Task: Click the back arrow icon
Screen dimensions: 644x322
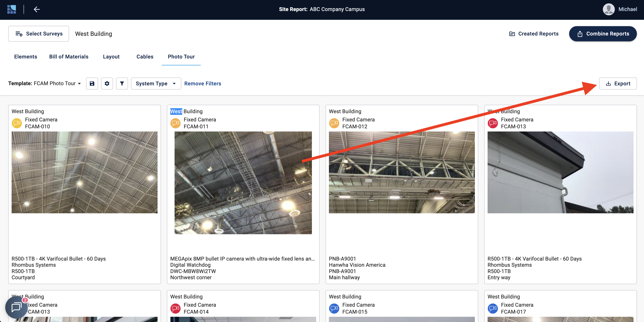Action: click(37, 9)
